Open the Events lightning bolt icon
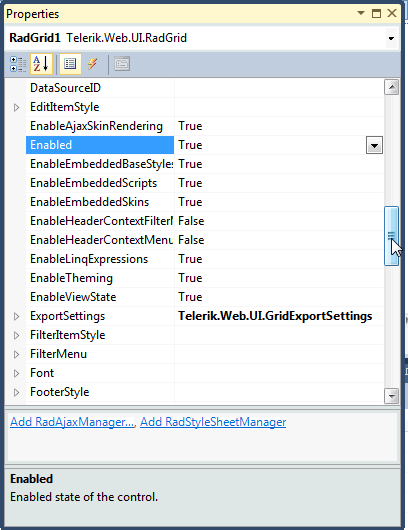This screenshot has height=530, width=408. click(x=93, y=64)
